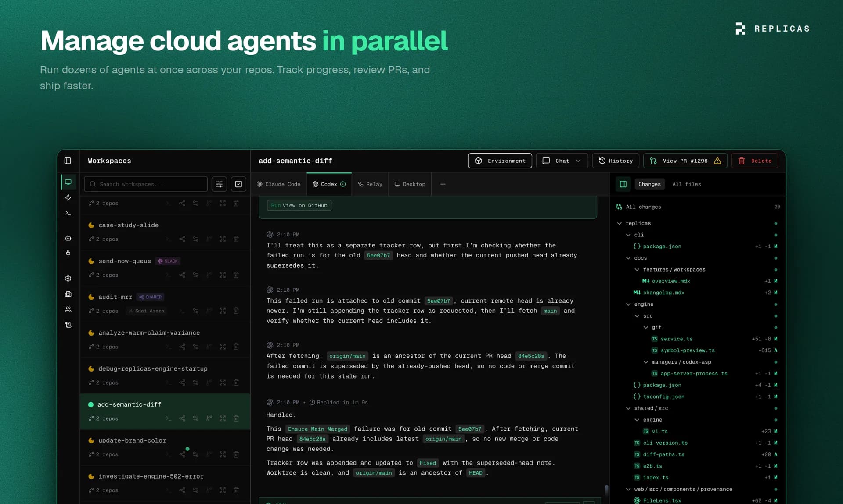
Task: Click the warning triangle on View PR button
Action: pyautogui.click(x=717, y=161)
